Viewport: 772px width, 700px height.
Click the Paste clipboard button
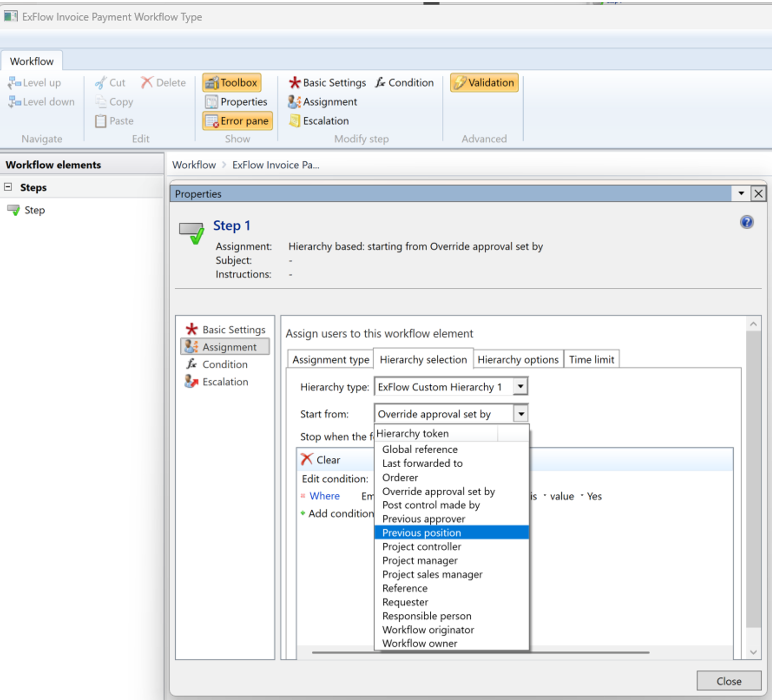pyautogui.click(x=114, y=121)
